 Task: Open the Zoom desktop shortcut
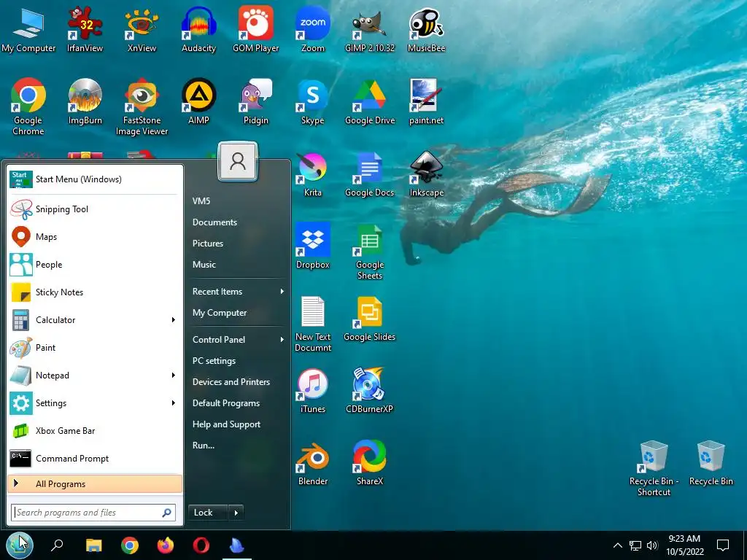point(312,28)
